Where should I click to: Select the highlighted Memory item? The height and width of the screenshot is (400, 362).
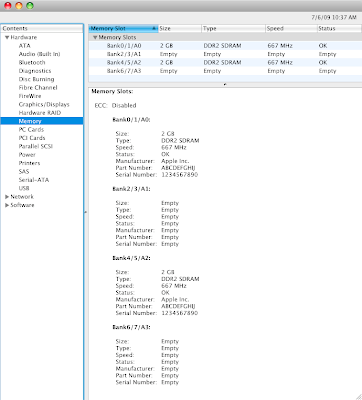(x=42, y=121)
